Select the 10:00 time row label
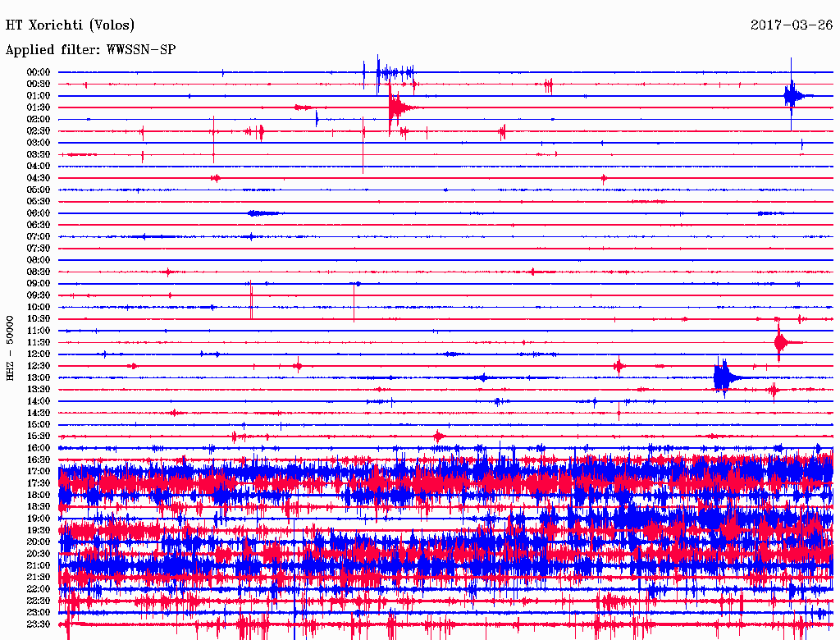Viewport: 840px width, 640px height. click(x=39, y=307)
